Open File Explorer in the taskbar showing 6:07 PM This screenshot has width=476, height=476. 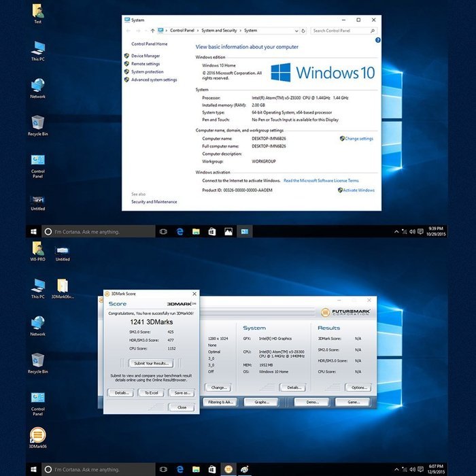click(196, 469)
